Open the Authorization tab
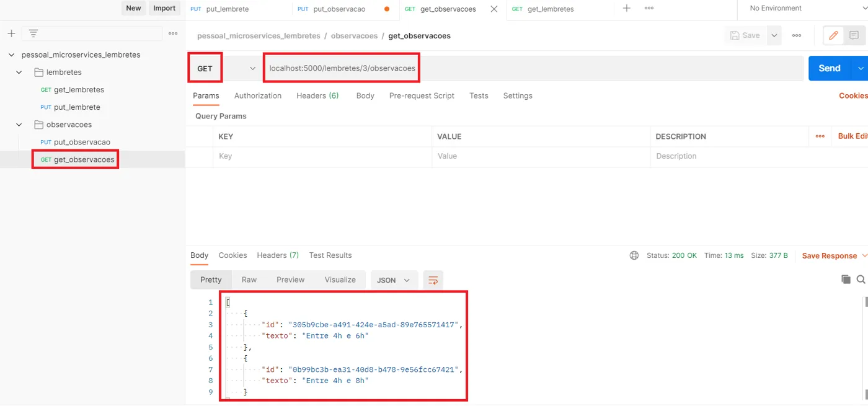 258,95
